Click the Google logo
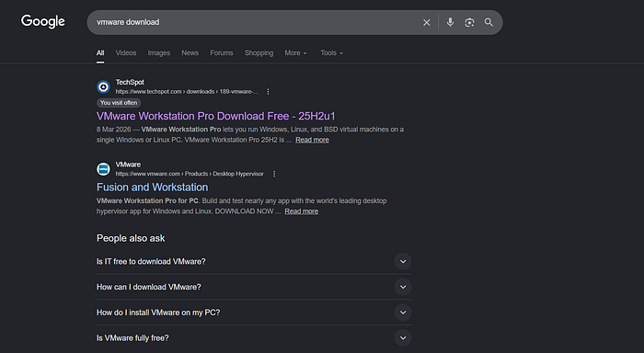 43,22
